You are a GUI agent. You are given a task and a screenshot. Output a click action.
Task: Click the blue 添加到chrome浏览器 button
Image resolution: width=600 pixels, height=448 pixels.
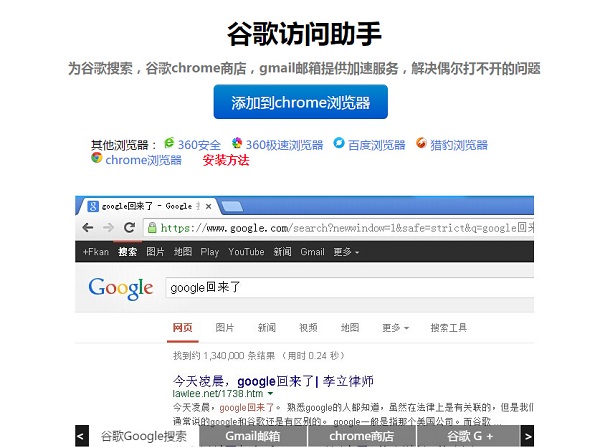[x=300, y=102]
